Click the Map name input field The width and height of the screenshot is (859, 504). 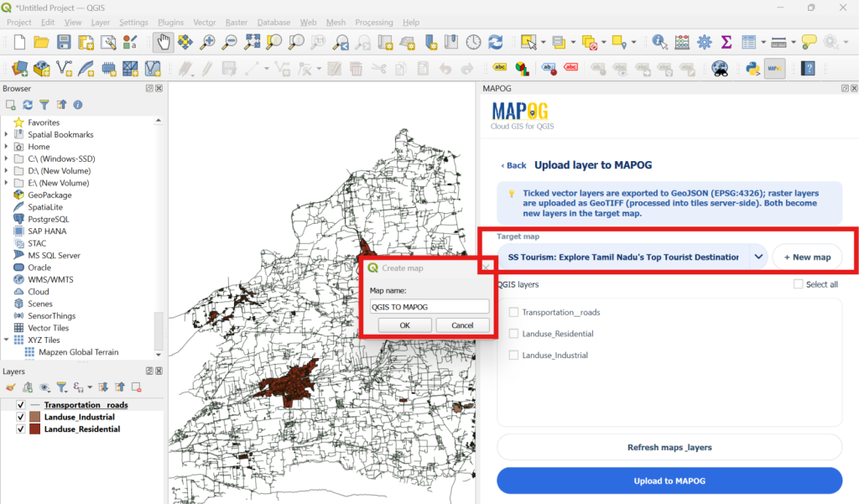429,307
